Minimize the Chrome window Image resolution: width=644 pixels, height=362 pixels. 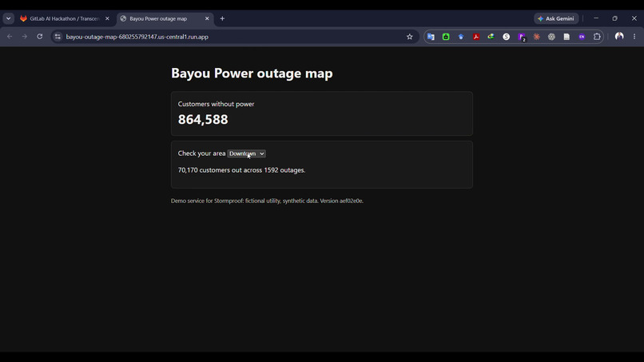point(596,18)
